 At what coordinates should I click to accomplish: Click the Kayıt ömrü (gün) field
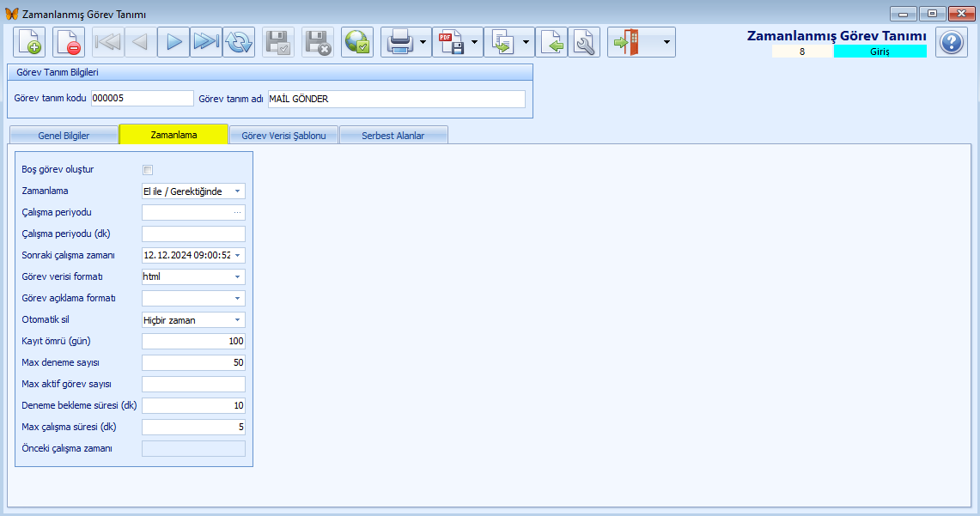(194, 341)
